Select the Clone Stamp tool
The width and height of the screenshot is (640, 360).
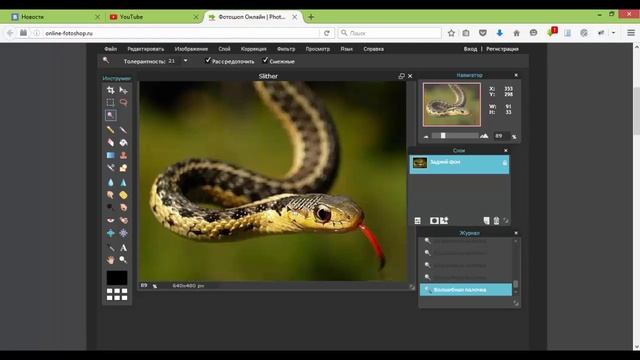point(123,155)
